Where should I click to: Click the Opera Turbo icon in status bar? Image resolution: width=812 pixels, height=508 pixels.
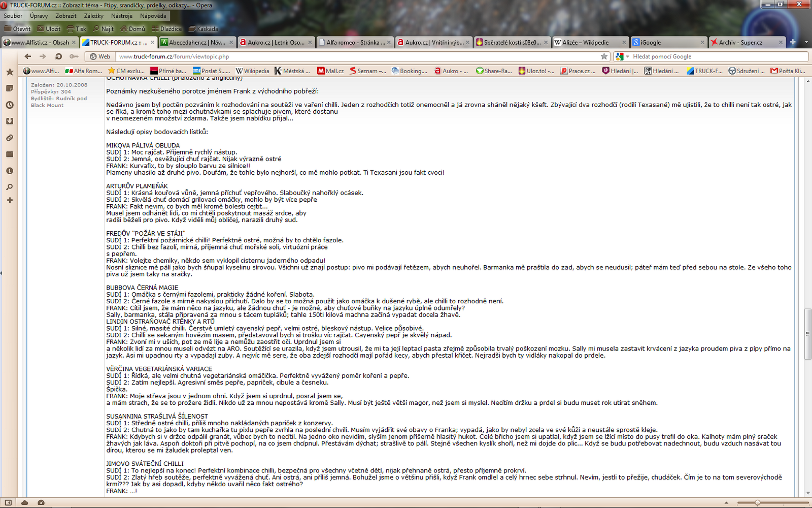[x=41, y=502]
